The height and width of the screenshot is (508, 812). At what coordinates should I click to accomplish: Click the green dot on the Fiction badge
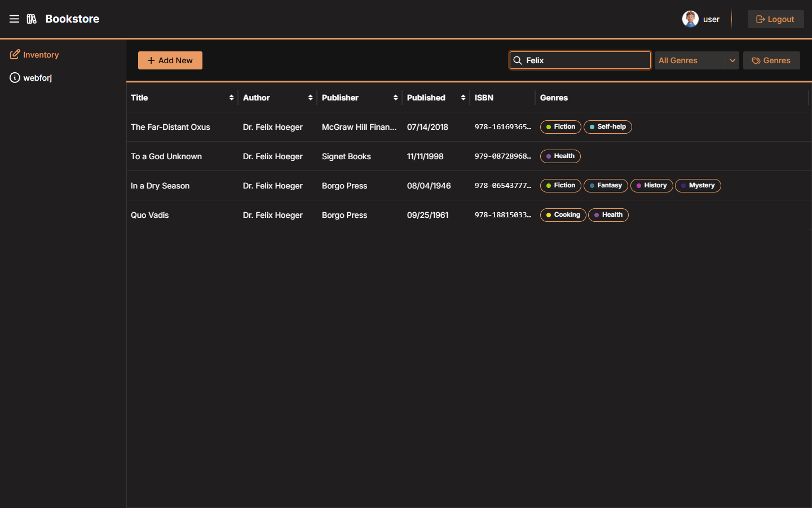point(548,127)
